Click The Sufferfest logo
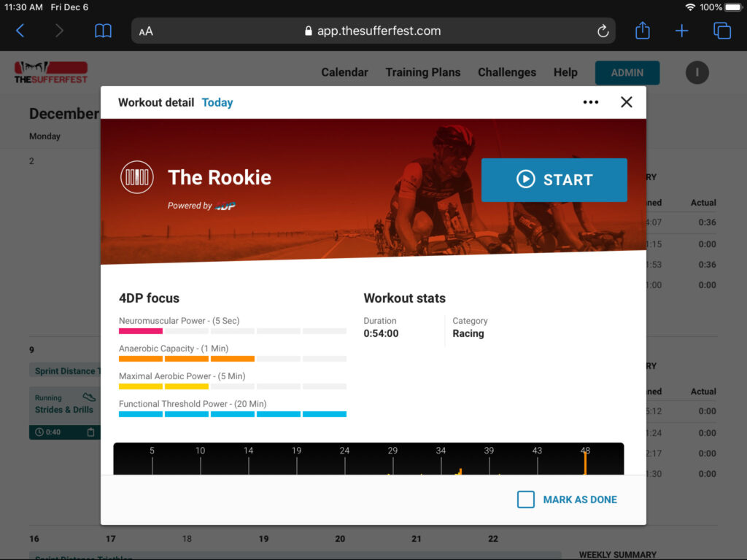 pos(51,72)
